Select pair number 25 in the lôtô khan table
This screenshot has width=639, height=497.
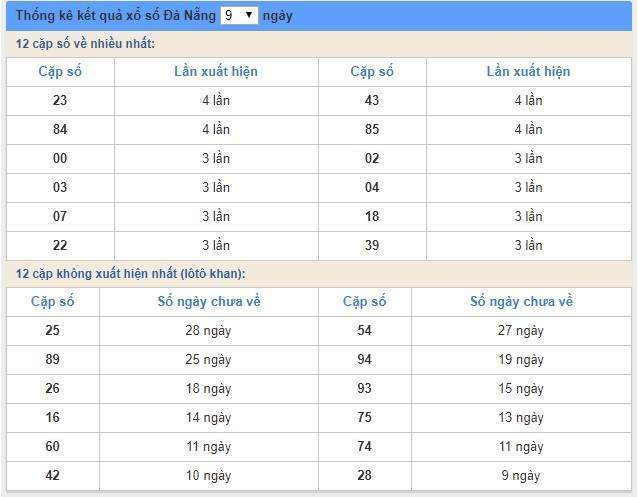click(52, 331)
